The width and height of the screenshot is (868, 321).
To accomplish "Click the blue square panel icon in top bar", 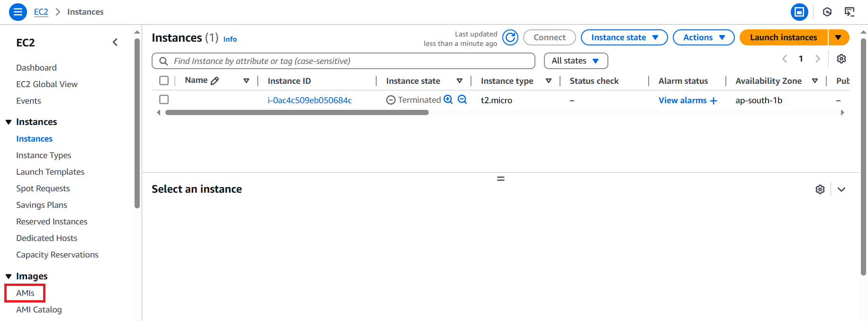I will (799, 12).
